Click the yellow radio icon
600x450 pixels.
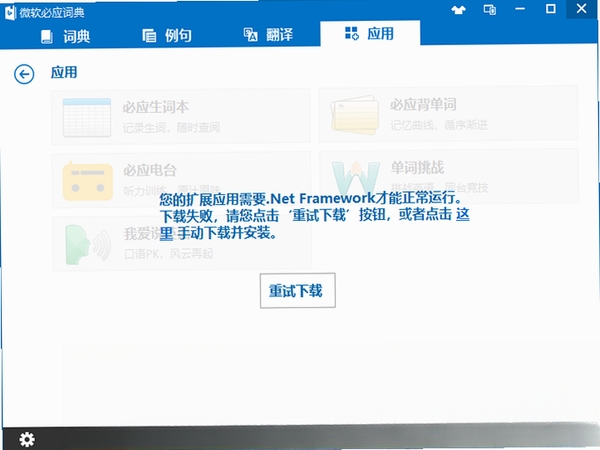(88, 181)
